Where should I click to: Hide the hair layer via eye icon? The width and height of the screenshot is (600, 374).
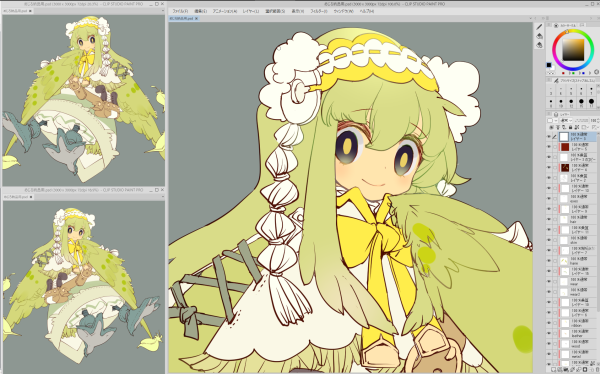coord(549,219)
